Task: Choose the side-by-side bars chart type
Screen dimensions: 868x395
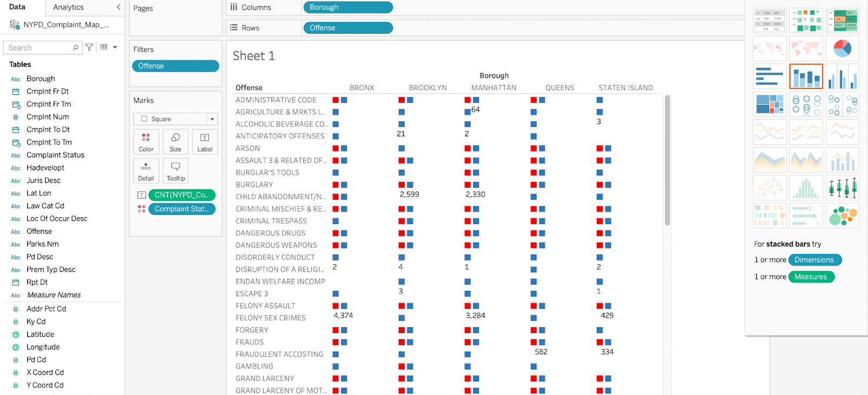Action: point(843,77)
